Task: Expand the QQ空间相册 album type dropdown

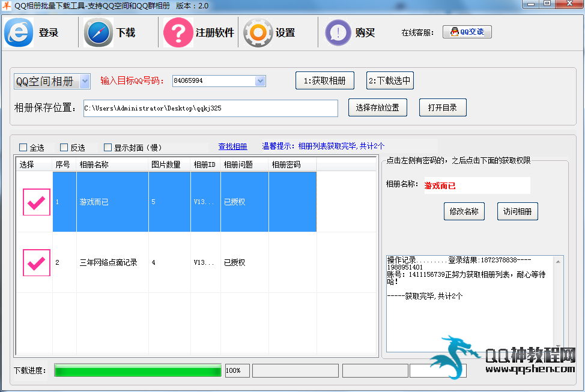Action: tap(85, 81)
